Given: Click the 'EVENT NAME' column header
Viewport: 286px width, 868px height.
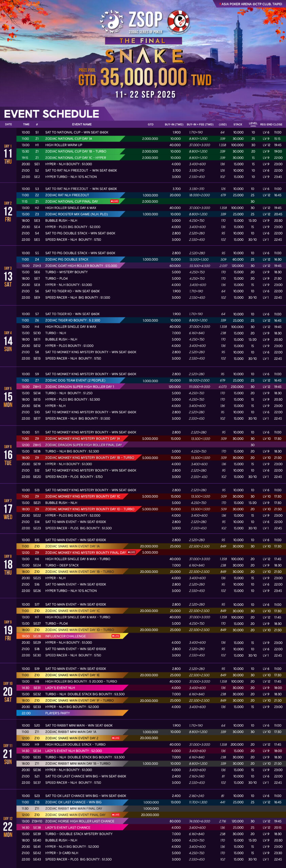Looking at the screenshot, I should [x=82, y=124].
